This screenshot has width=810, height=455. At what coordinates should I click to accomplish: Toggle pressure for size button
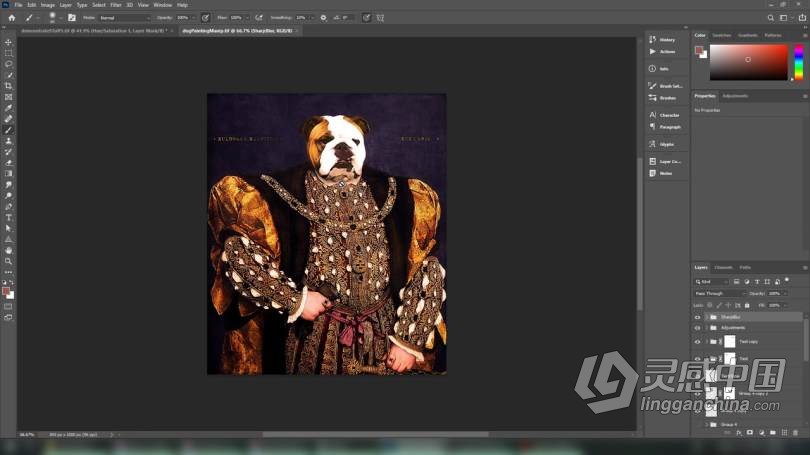[366, 18]
